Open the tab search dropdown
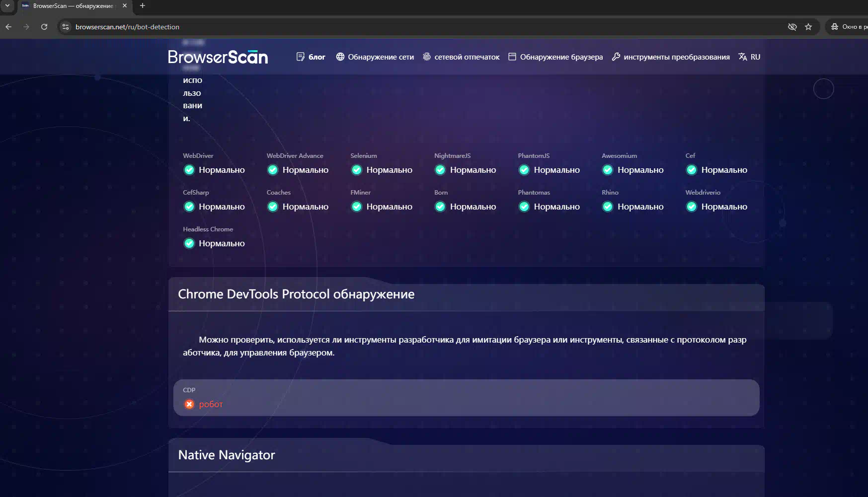Screen dimensions: 868x497 (7, 6)
